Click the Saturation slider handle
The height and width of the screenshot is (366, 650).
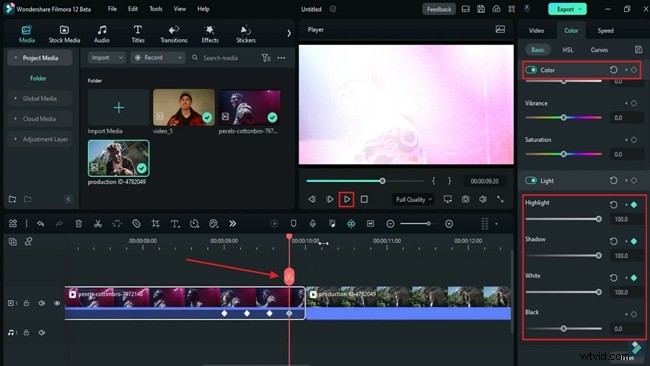(563, 154)
